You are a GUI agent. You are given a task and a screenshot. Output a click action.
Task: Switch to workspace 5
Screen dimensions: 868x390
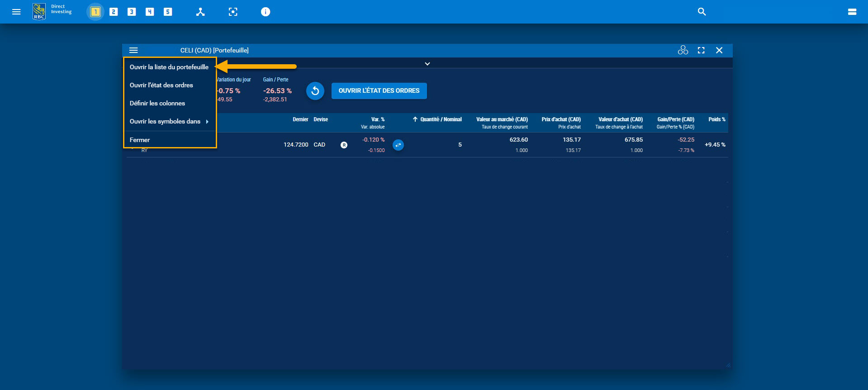point(168,12)
